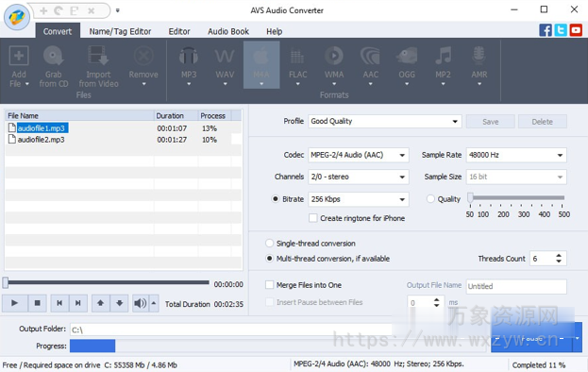Click Grab from CD icon
Viewport: 588px width, 372px height.
[x=53, y=57]
